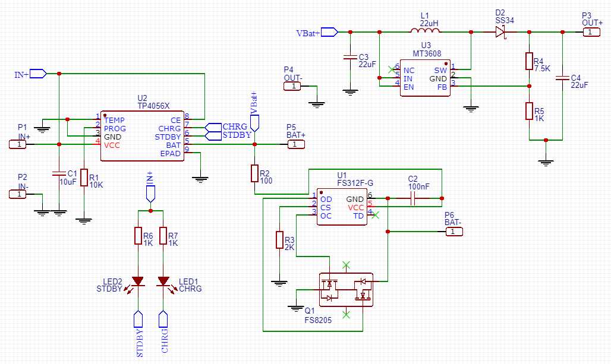Click the P2 IN- connector
Screen dimensions: 611x364
[18, 194]
